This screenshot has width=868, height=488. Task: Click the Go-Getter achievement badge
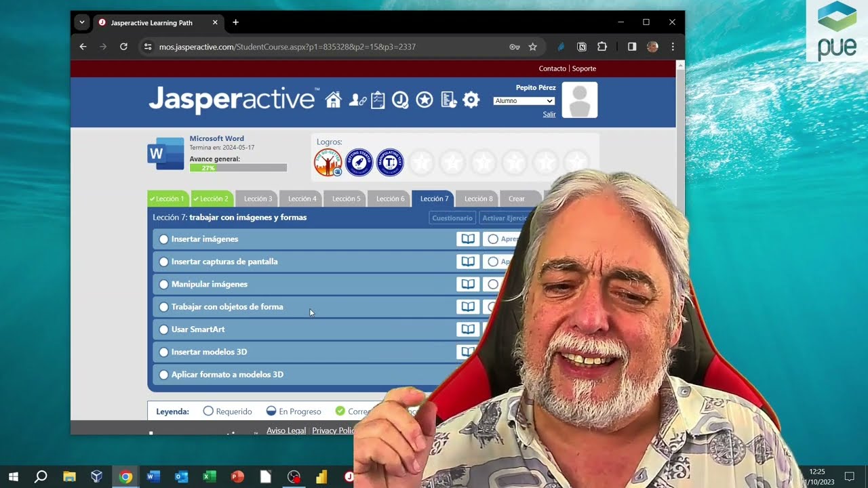tap(328, 163)
